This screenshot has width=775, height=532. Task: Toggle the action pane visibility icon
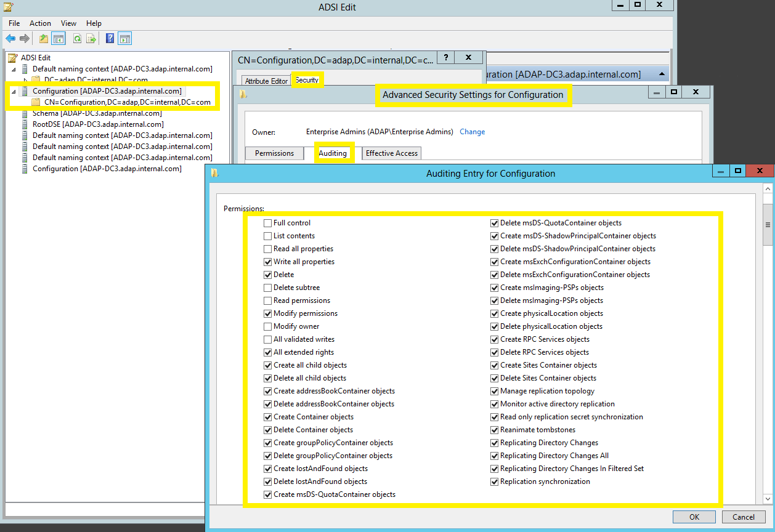[124, 38]
